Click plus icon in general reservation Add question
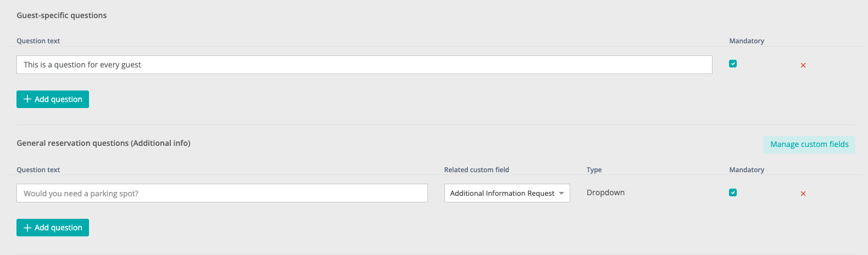 (27, 228)
